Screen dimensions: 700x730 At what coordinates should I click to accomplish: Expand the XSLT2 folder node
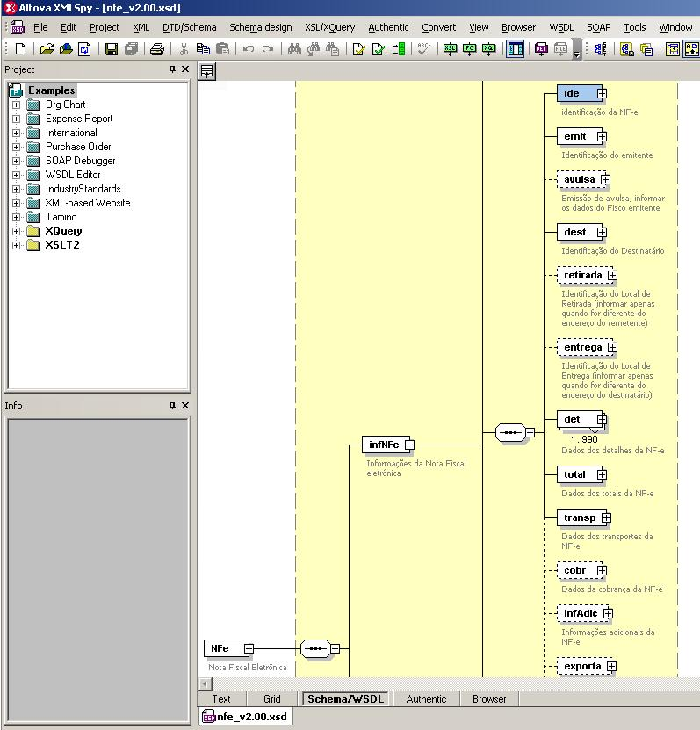tap(16, 245)
